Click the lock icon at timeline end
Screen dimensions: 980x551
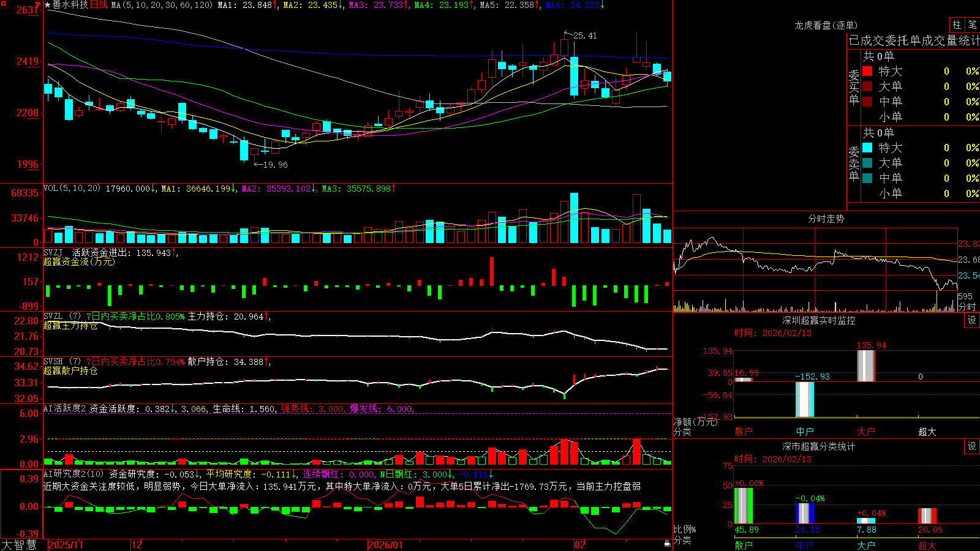tap(668, 544)
